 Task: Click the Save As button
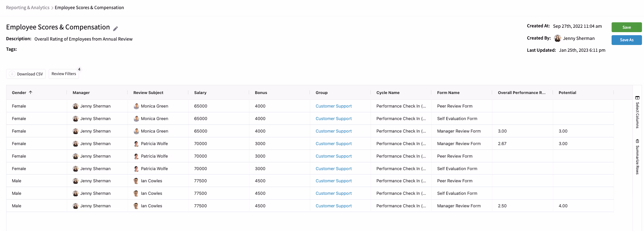click(626, 40)
